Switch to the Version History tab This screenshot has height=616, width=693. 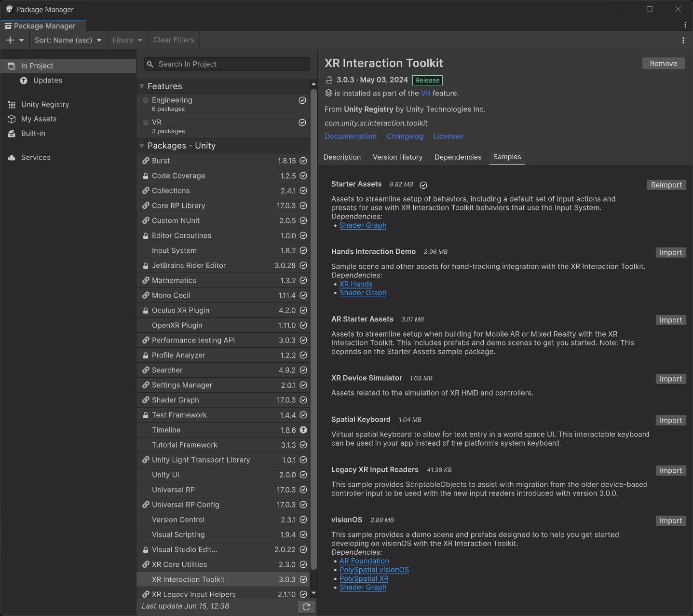pyautogui.click(x=397, y=157)
